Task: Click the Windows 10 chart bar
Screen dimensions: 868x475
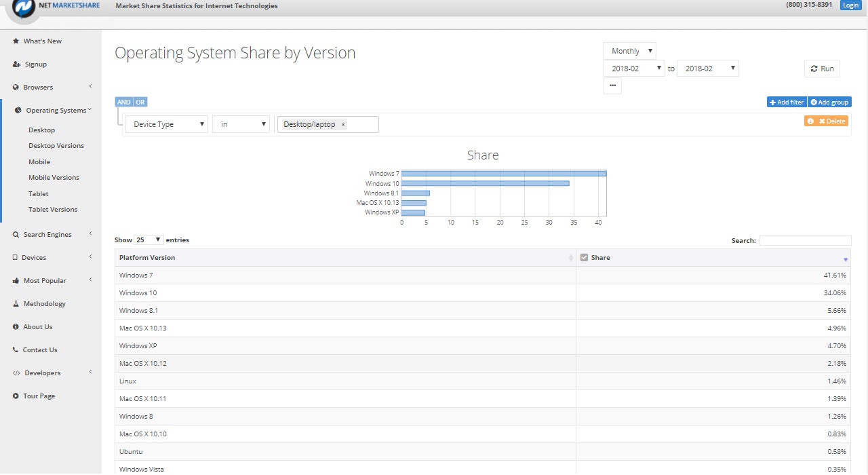Action: [486, 183]
